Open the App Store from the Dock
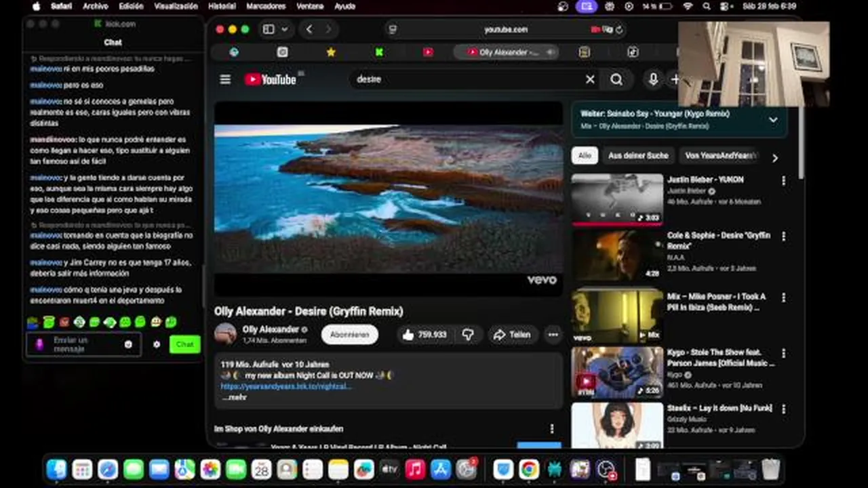The height and width of the screenshot is (488, 868). click(x=441, y=469)
